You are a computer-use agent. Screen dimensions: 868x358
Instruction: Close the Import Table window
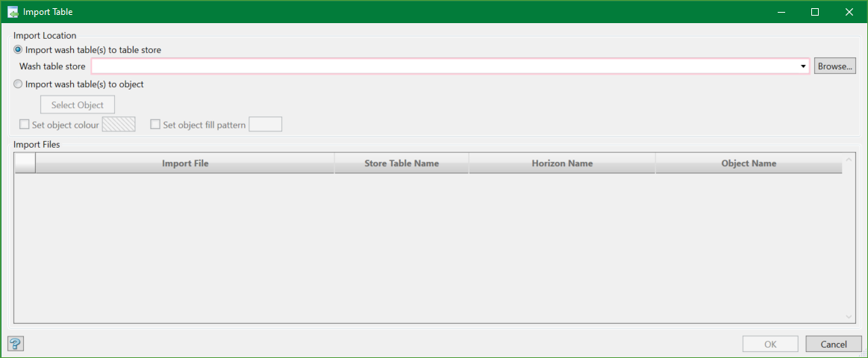[x=849, y=12]
